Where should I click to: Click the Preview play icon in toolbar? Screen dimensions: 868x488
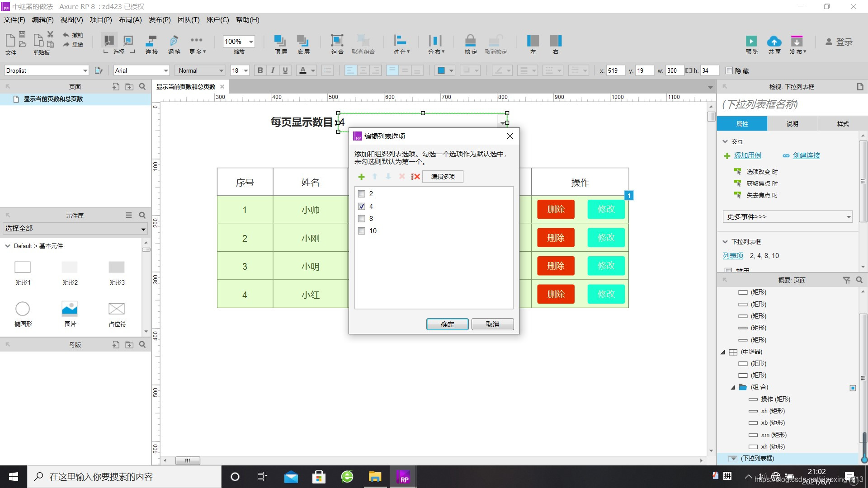tap(751, 41)
